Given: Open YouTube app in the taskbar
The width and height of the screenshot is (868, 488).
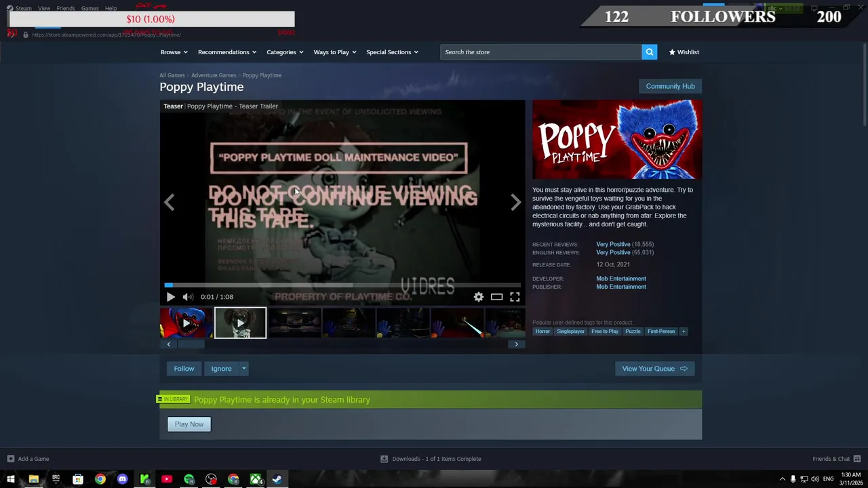Looking at the screenshot, I should point(167,479).
